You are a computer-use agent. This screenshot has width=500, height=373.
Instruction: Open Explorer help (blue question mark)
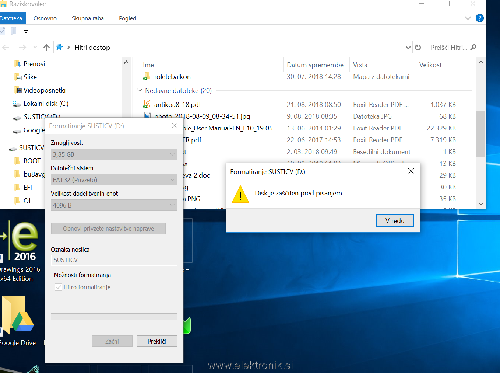pos(480,18)
